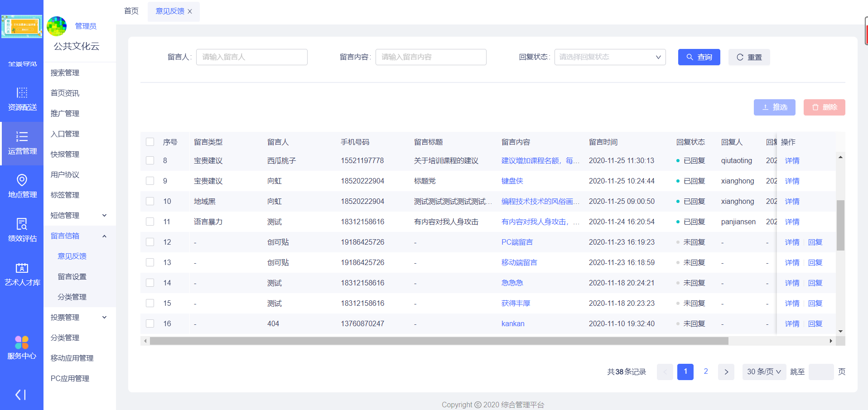Click 回复 for row 16
Screen dimensions: 868x410
tap(815, 323)
